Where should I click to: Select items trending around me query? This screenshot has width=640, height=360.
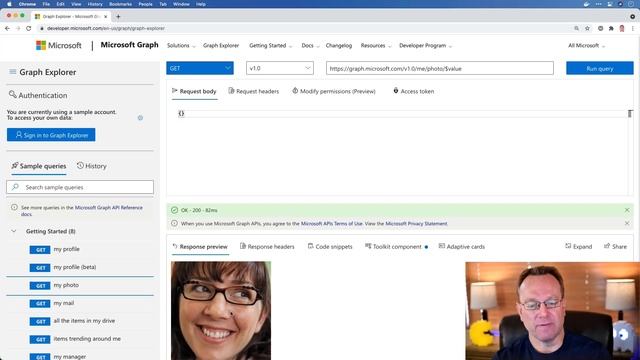coord(80,339)
